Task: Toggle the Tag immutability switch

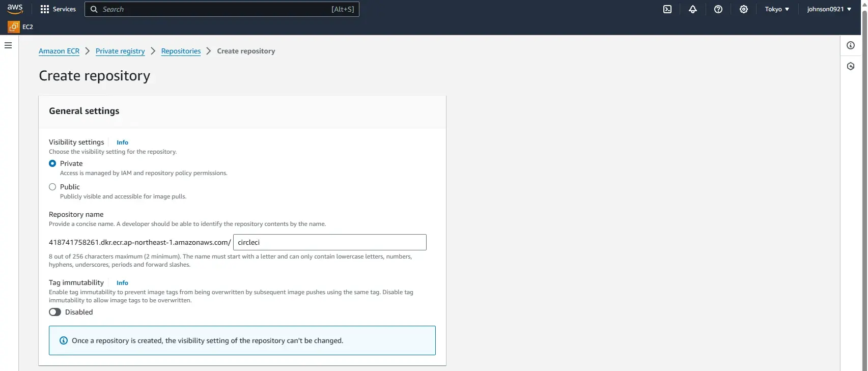Action: [55, 312]
